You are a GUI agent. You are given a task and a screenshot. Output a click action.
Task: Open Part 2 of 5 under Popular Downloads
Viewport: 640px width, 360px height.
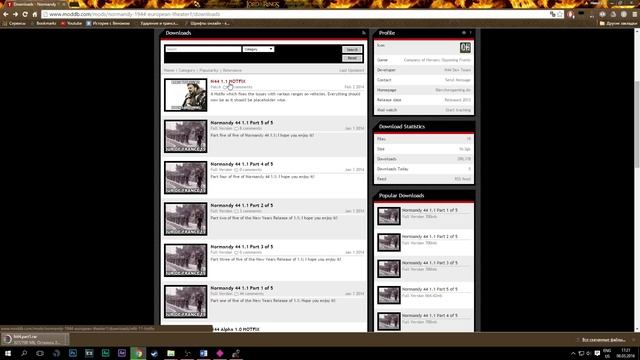click(x=430, y=236)
